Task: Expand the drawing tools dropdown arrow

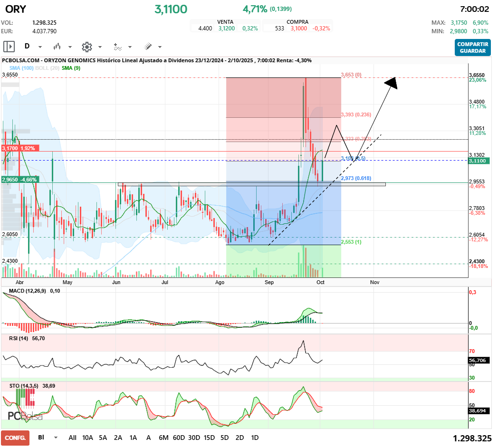Action: (160, 47)
